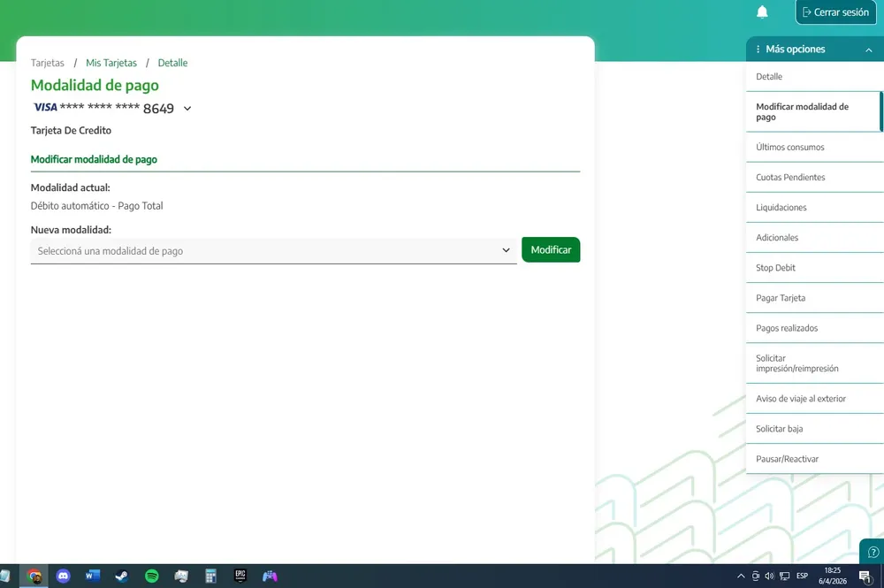Collapse the Más opciones panel
Image resolution: width=884 pixels, height=588 pixels.
click(869, 50)
